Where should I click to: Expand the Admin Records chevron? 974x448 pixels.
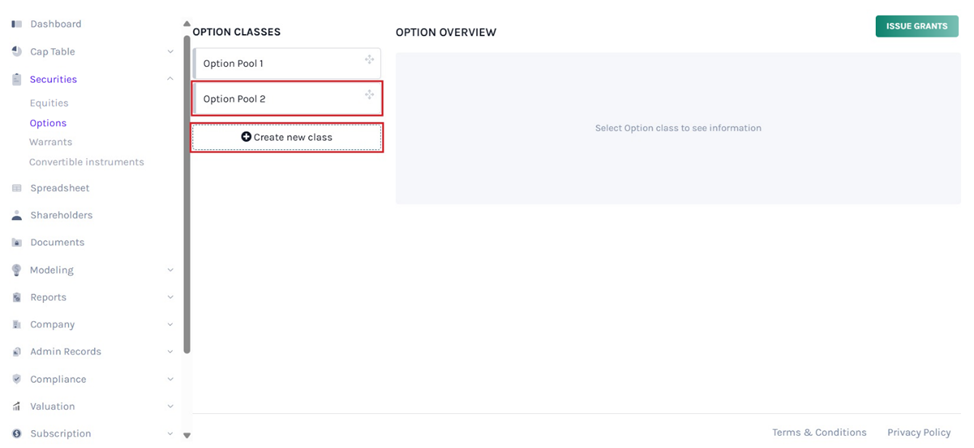pyautogui.click(x=170, y=352)
